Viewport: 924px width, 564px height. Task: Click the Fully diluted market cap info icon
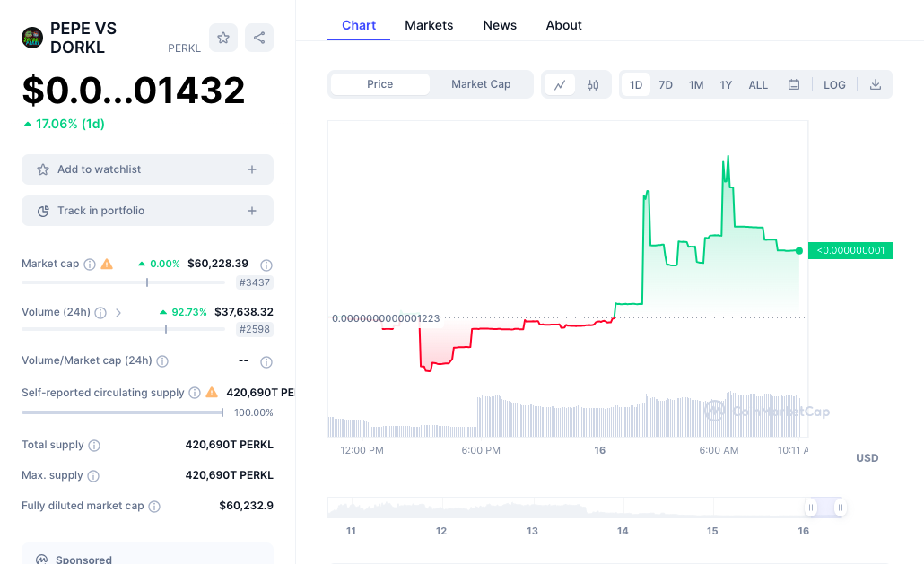[154, 507]
